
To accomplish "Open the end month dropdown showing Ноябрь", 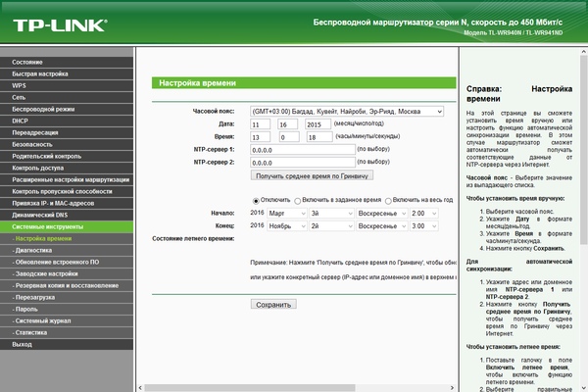I will tap(287, 225).
